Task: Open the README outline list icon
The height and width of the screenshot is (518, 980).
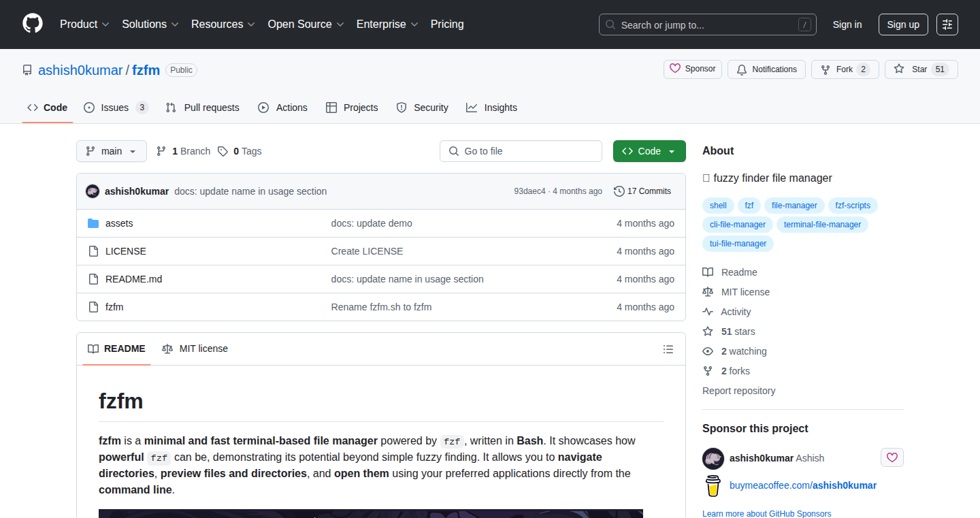Action: 668,349
